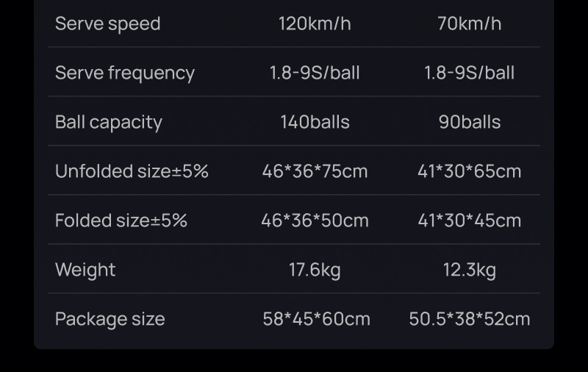Select the 58*45*60cm package size

(x=316, y=319)
